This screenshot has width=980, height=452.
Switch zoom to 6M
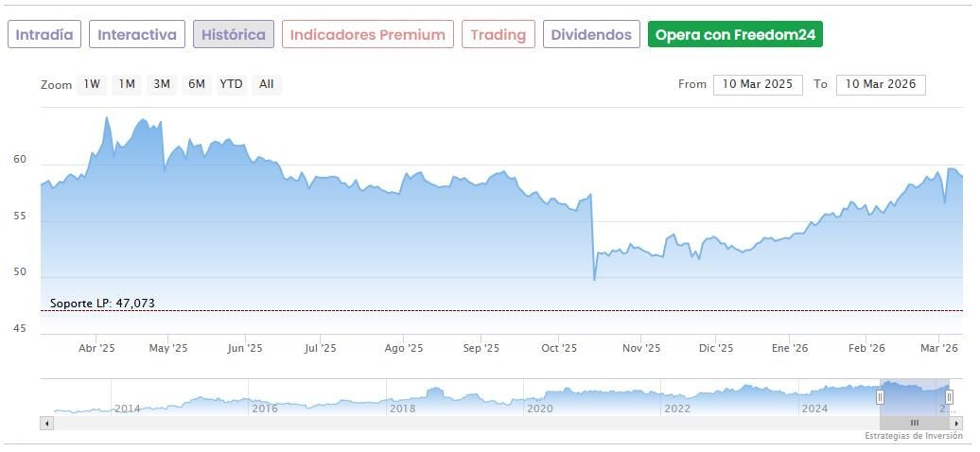[x=197, y=84]
